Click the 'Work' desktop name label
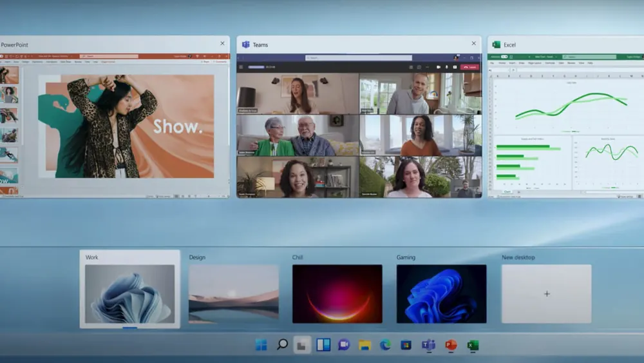Screen dimensions: 644x363 click(91, 257)
